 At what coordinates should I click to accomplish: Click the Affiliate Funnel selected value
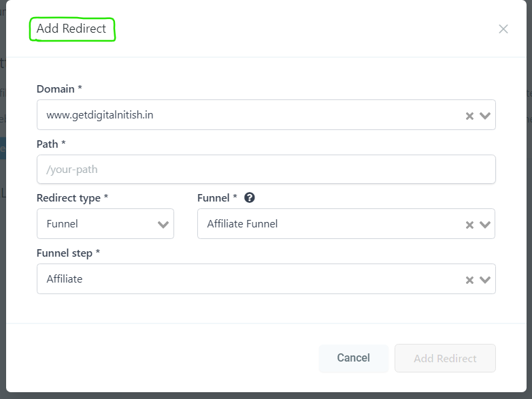coord(242,224)
